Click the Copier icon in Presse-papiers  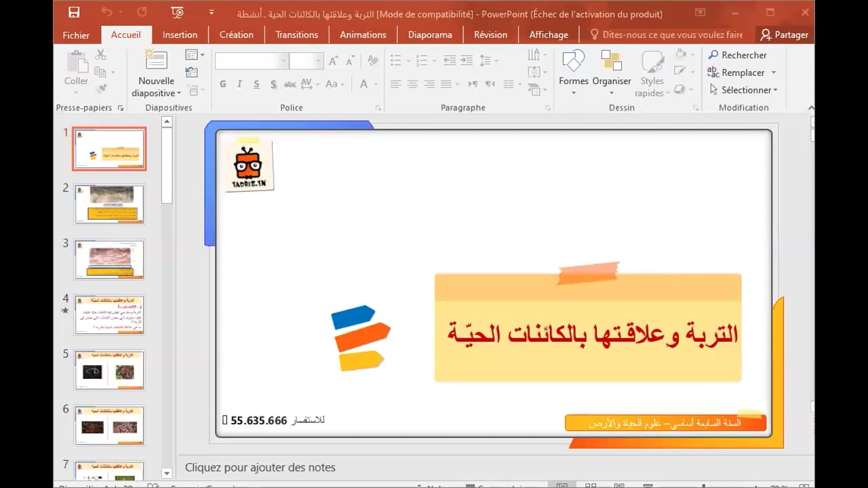point(101,72)
